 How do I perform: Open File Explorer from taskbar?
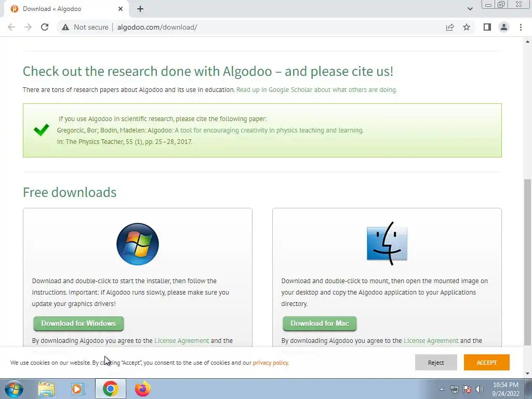[46, 389]
